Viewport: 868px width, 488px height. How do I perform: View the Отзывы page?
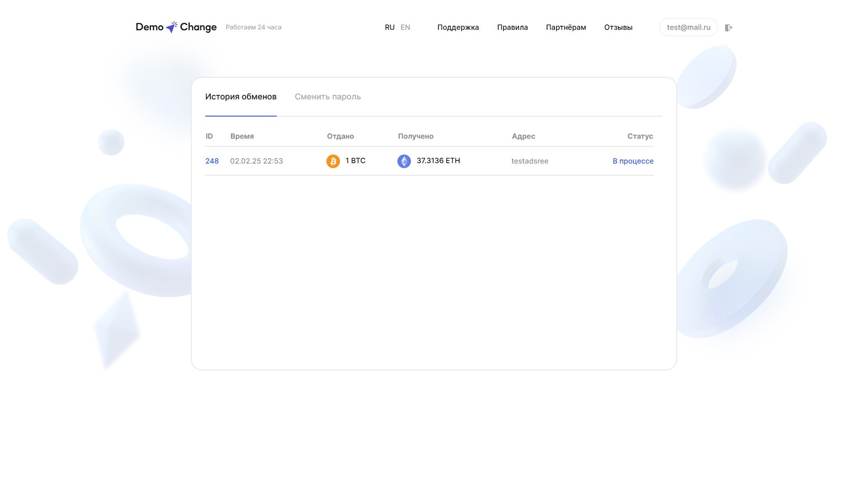point(618,28)
